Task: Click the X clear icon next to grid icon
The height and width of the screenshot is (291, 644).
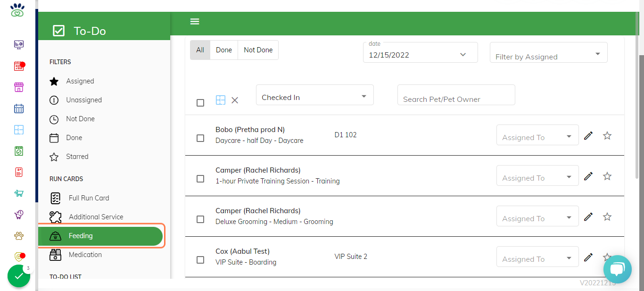Action: (x=235, y=100)
